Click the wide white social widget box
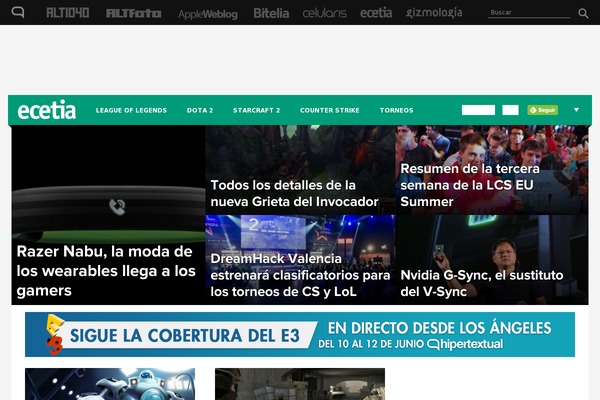Viewport: 600px width, 400px height. pyautogui.click(x=478, y=110)
